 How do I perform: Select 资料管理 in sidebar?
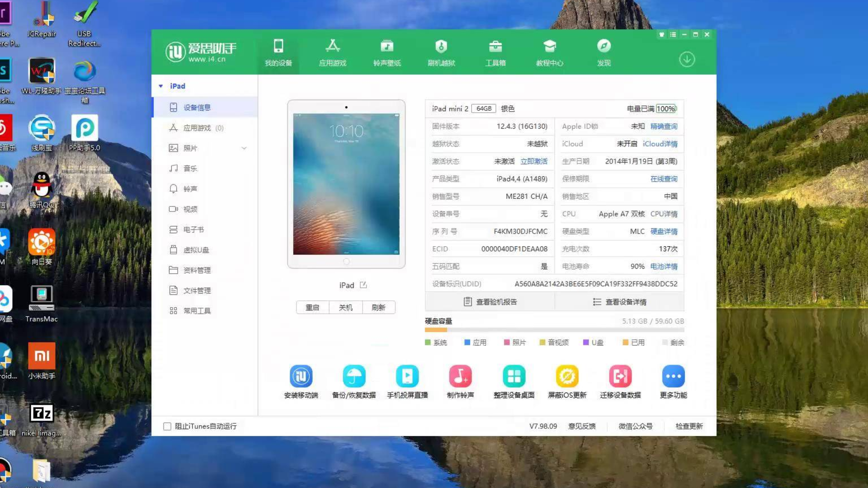[205, 270]
